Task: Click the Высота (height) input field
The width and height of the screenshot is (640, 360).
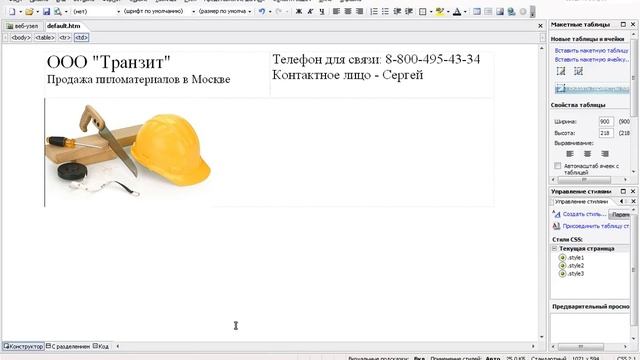Action: (x=606, y=133)
